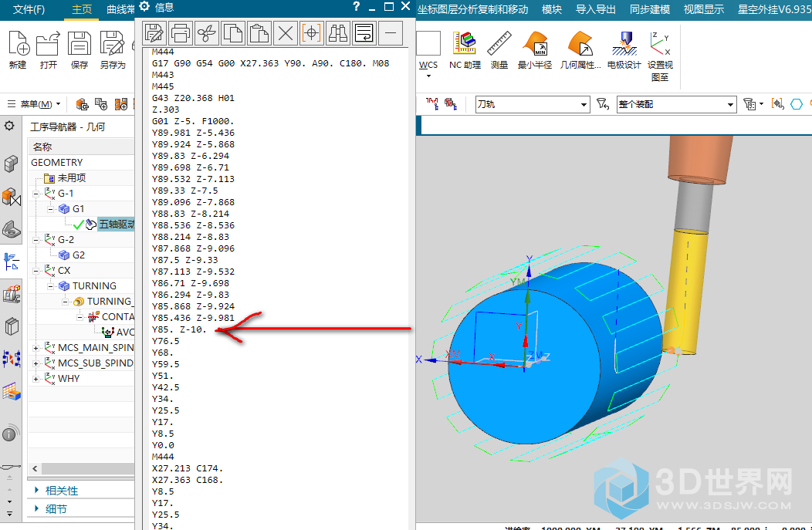Click the 菜单(M) menu button

(x=36, y=104)
